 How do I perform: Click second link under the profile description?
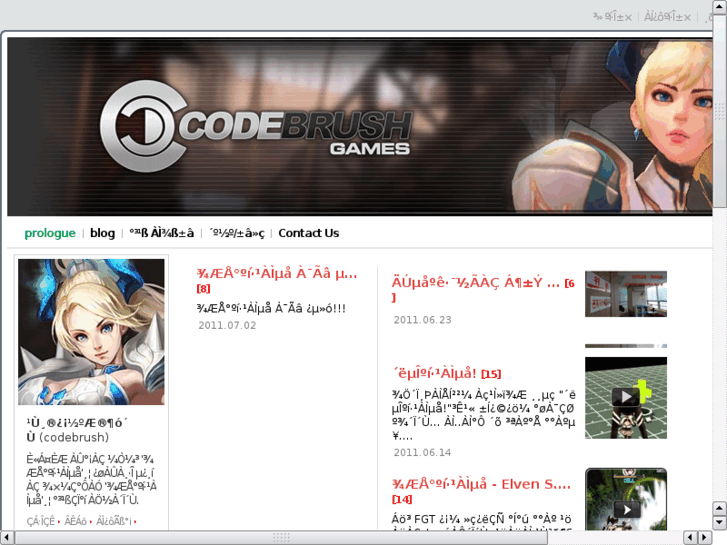[76, 521]
